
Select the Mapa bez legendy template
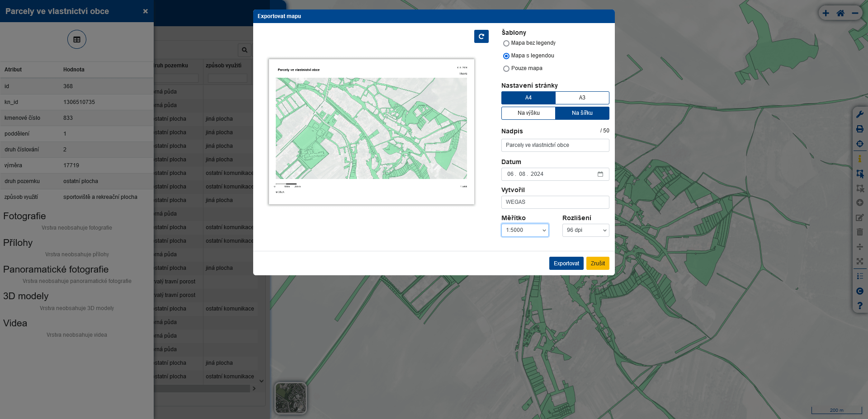coord(506,43)
